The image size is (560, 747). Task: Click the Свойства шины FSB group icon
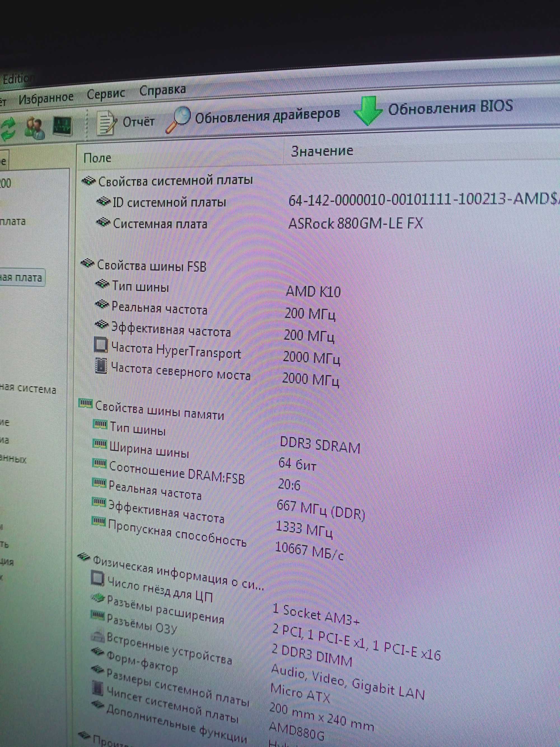pos(87,263)
